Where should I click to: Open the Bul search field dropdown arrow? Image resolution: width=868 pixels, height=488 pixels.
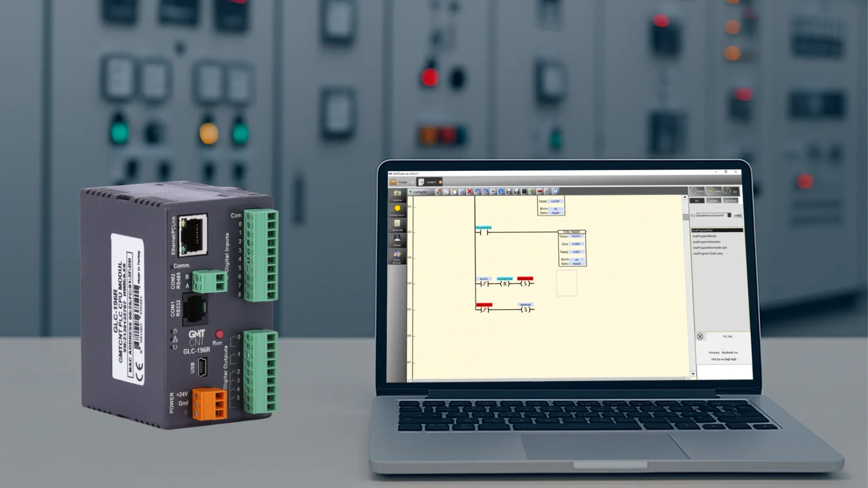pyautogui.click(x=729, y=215)
